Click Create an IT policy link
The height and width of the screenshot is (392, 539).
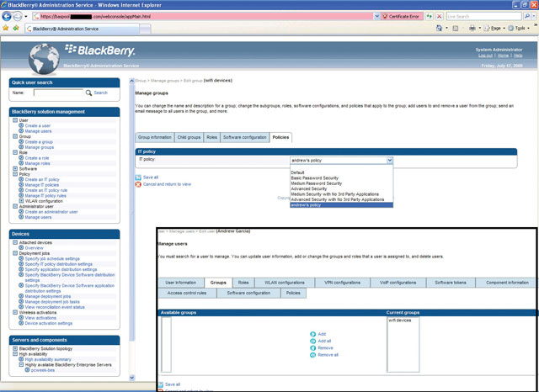(42, 179)
